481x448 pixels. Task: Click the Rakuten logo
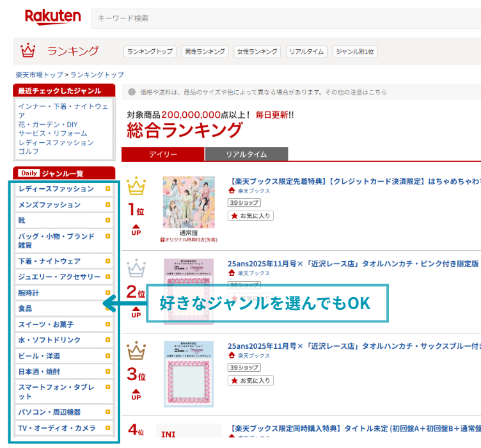[x=53, y=17]
